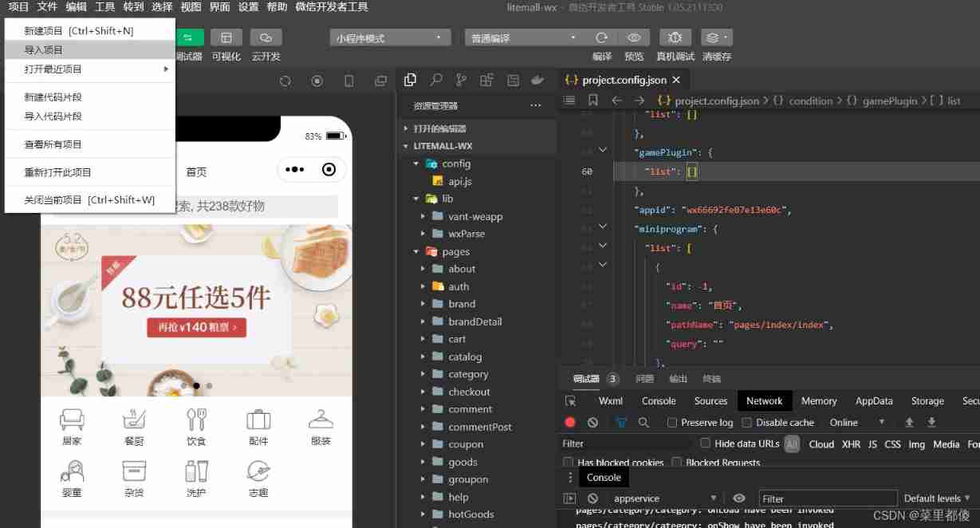Click the console sidebar toggle icon

pos(569,498)
